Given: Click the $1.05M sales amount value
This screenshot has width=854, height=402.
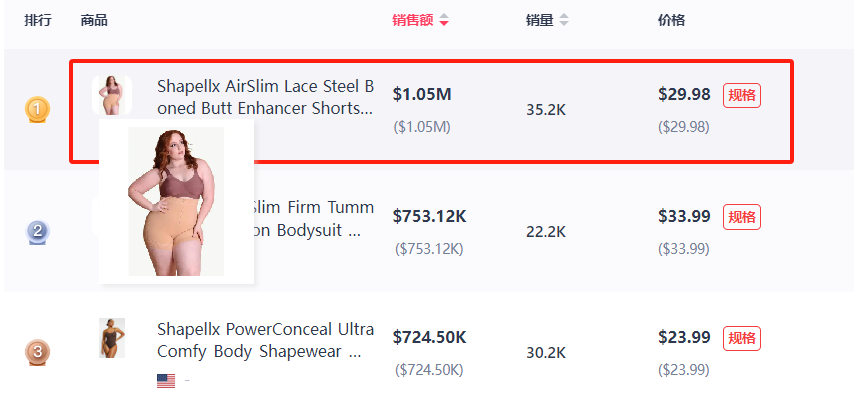Looking at the screenshot, I should [x=422, y=95].
